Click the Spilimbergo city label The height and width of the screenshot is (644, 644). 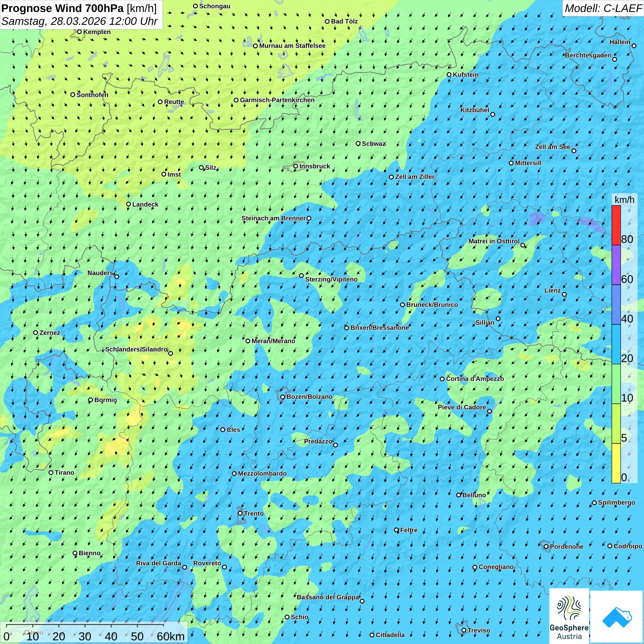click(616, 502)
